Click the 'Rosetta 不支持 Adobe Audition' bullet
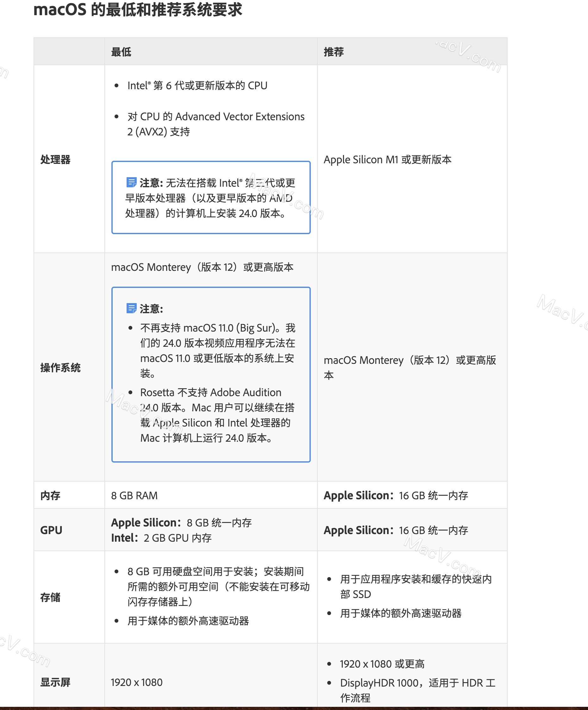 pyautogui.click(x=217, y=415)
